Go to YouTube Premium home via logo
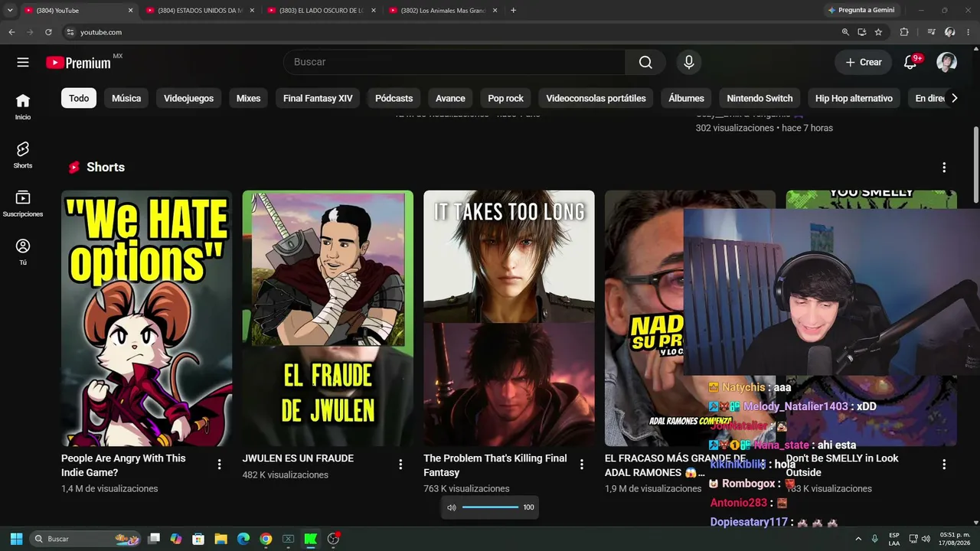 coord(79,63)
